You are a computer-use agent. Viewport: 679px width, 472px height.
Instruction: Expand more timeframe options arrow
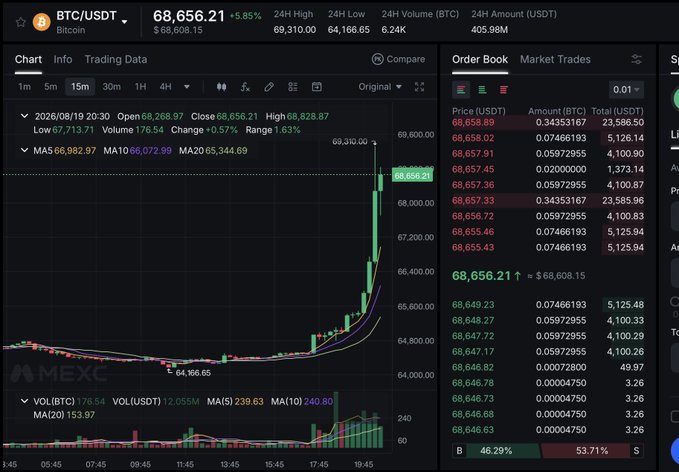pos(187,87)
